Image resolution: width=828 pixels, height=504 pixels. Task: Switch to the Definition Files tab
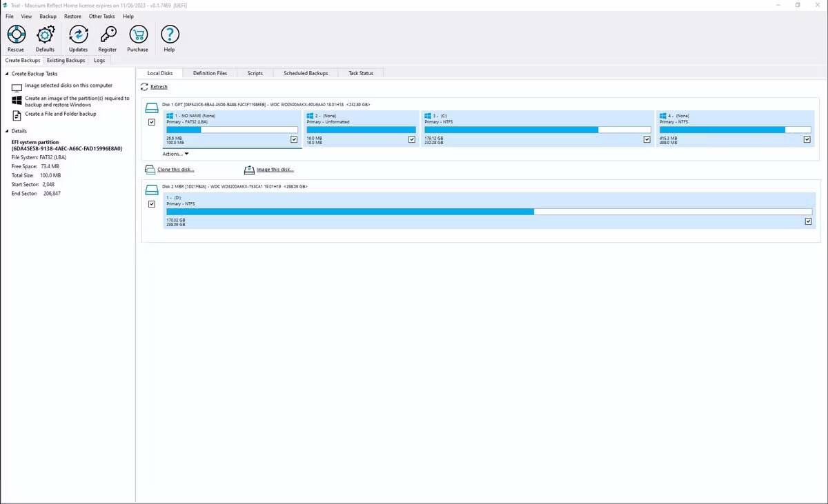pyautogui.click(x=210, y=73)
